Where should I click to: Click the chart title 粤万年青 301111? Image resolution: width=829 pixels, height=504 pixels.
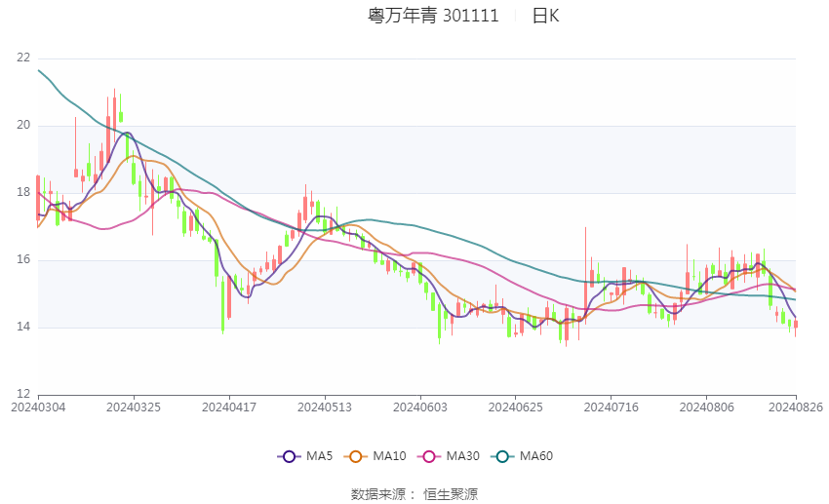[433, 16]
